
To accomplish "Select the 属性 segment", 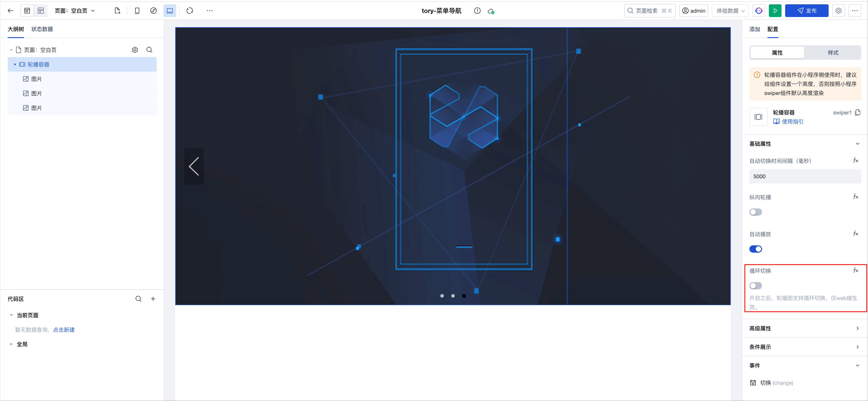I will click(x=777, y=53).
